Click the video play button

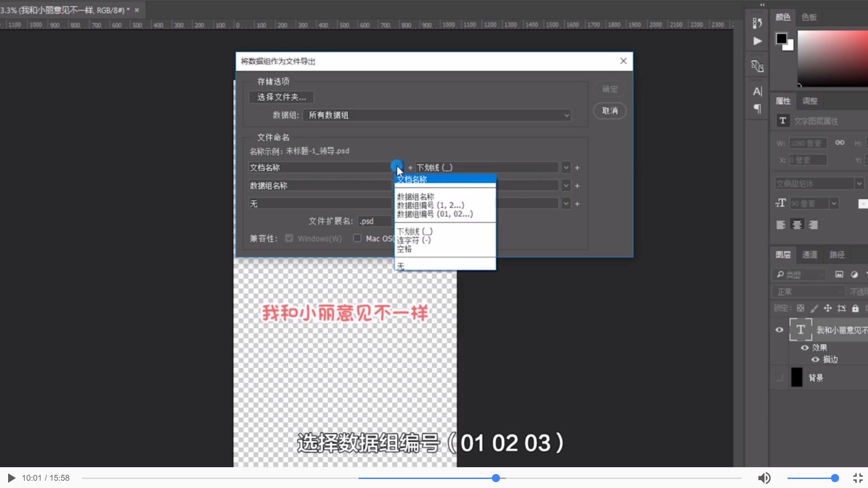coord(10,478)
